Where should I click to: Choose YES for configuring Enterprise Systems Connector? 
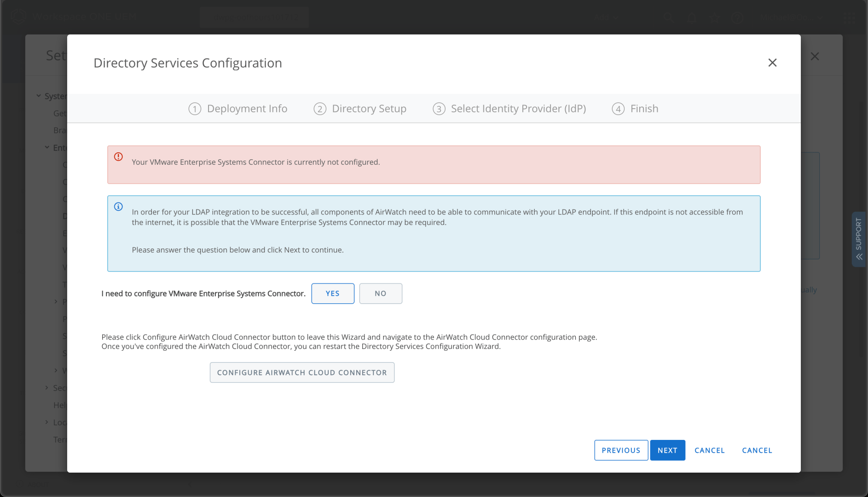tap(332, 294)
